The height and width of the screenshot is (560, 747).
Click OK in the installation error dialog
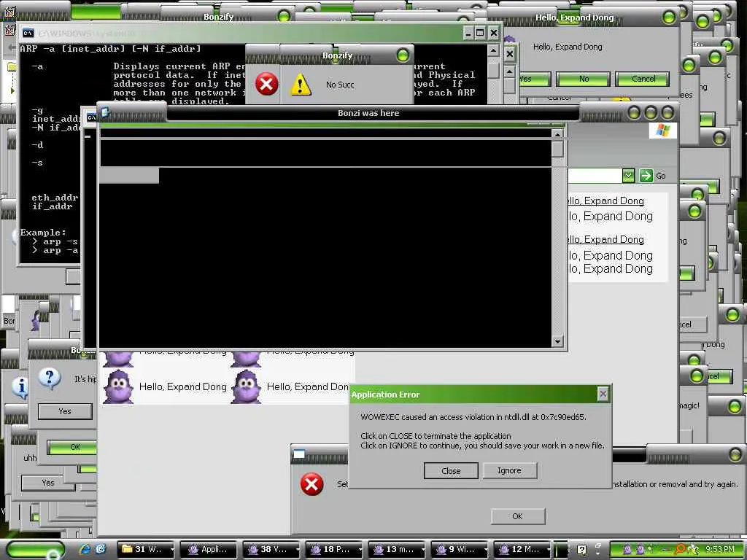point(518,516)
